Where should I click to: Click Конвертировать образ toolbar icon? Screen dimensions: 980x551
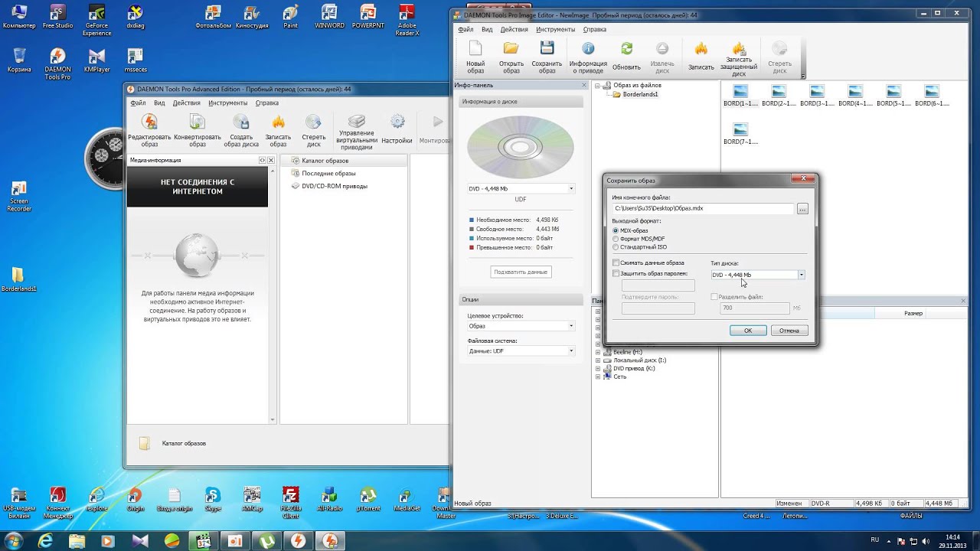pos(198,131)
